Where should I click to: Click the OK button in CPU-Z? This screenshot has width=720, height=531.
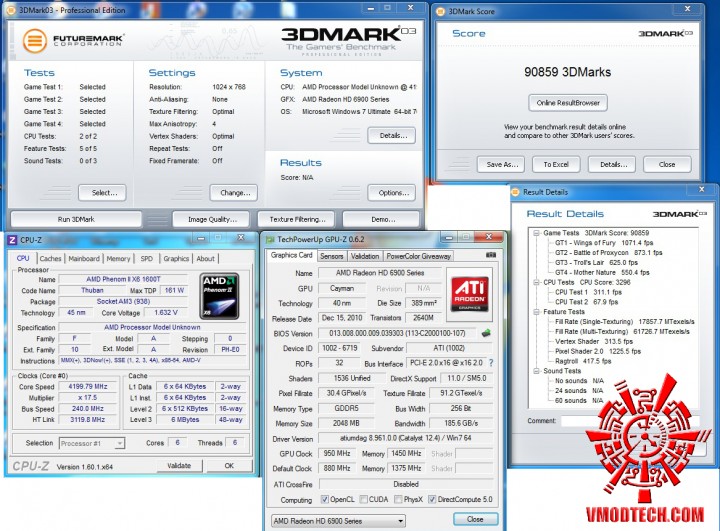coord(229,465)
